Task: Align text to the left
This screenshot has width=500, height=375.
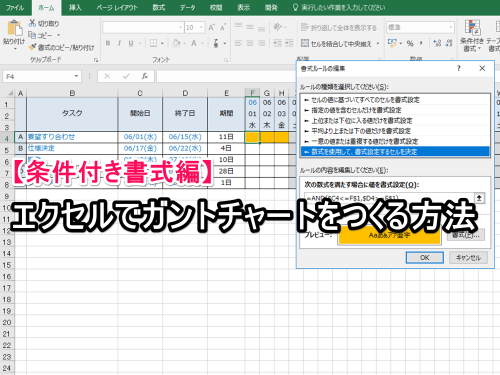Action: coord(238,43)
